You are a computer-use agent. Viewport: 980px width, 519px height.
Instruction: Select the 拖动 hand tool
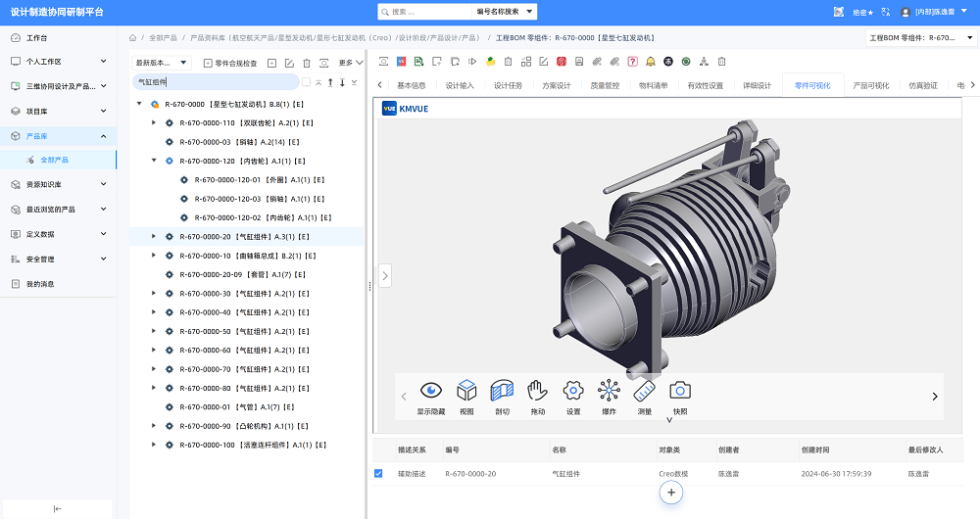(x=537, y=397)
